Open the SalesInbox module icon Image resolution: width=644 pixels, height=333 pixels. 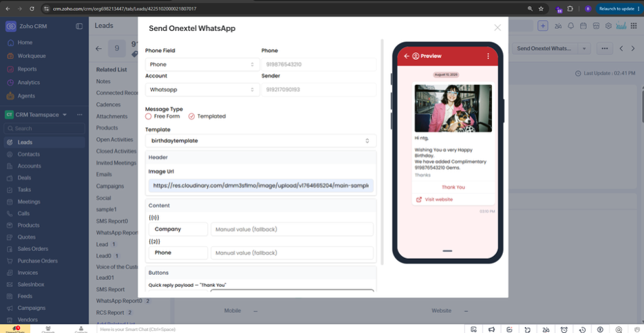(x=10, y=284)
